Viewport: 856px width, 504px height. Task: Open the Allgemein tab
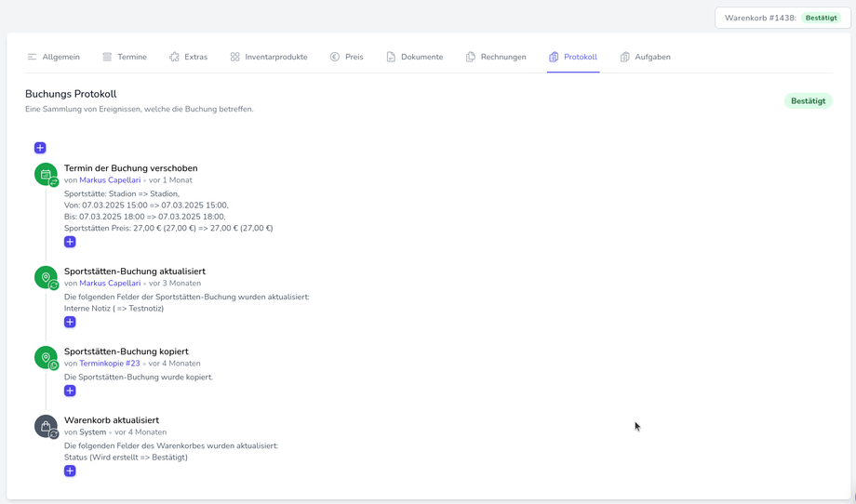click(x=53, y=57)
